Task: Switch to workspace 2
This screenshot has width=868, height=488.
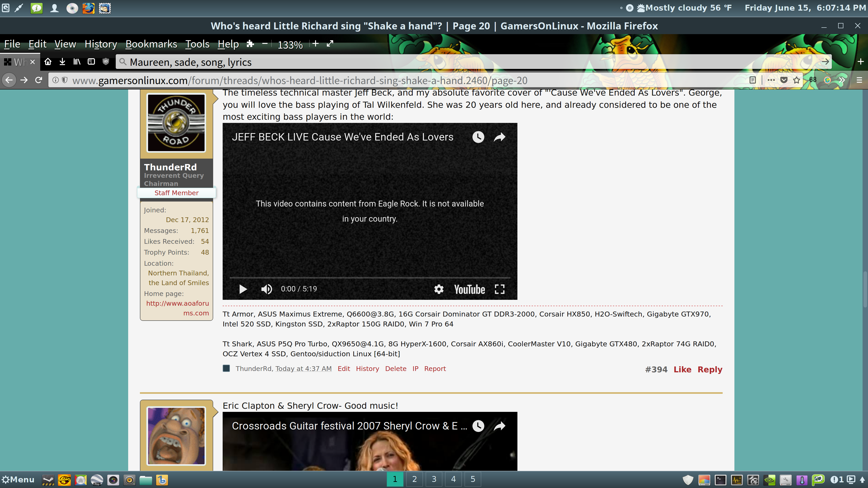Action: coord(415,479)
